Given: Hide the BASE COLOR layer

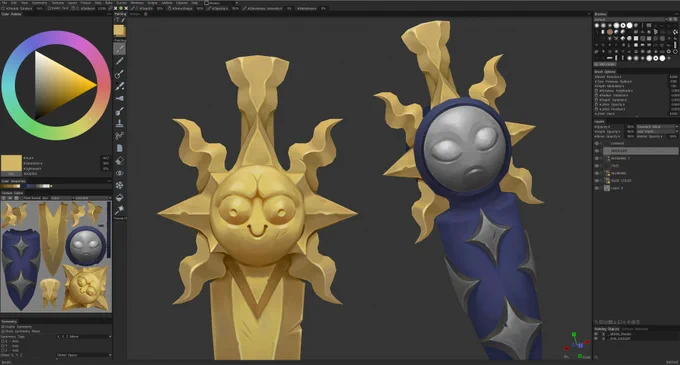Looking at the screenshot, I should point(597,180).
